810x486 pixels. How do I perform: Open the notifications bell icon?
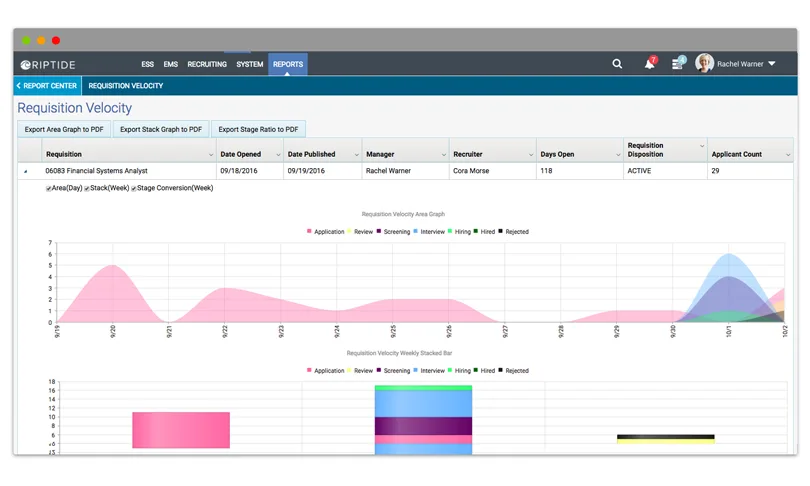649,64
